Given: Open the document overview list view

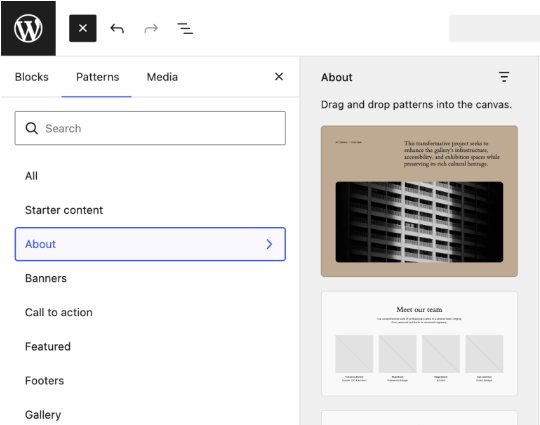Looking at the screenshot, I should point(185,28).
